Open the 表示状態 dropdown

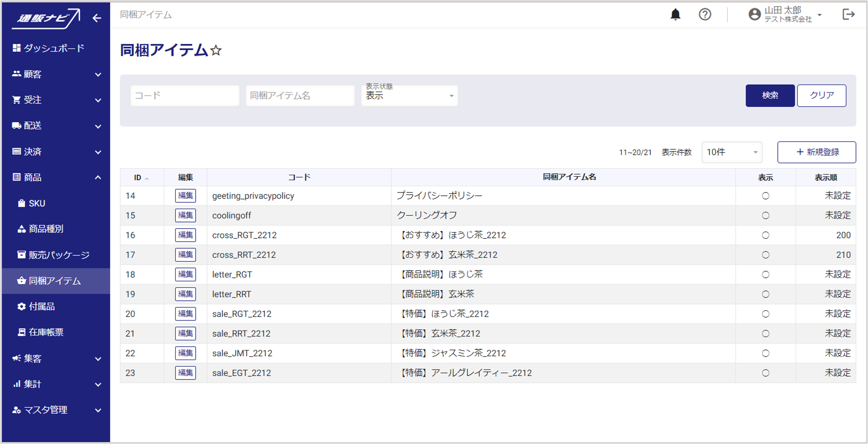coord(409,95)
